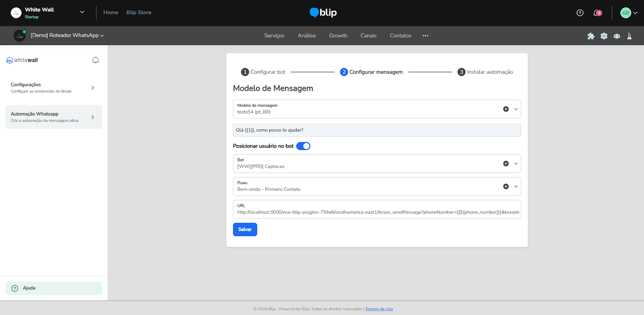The width and height of the screenshot is (644, 315).
Task: Go to step 3 Instalar automação
Action: [x=485, y=72]
